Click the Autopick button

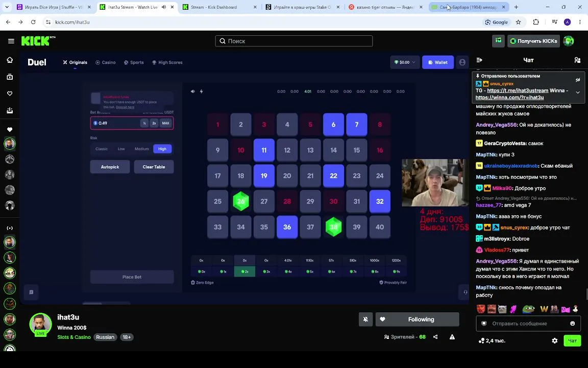[x=110, y=167]
